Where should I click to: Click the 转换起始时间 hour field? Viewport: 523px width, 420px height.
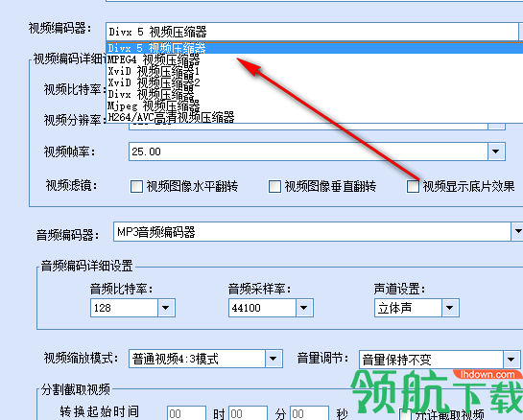click(186, 413)
